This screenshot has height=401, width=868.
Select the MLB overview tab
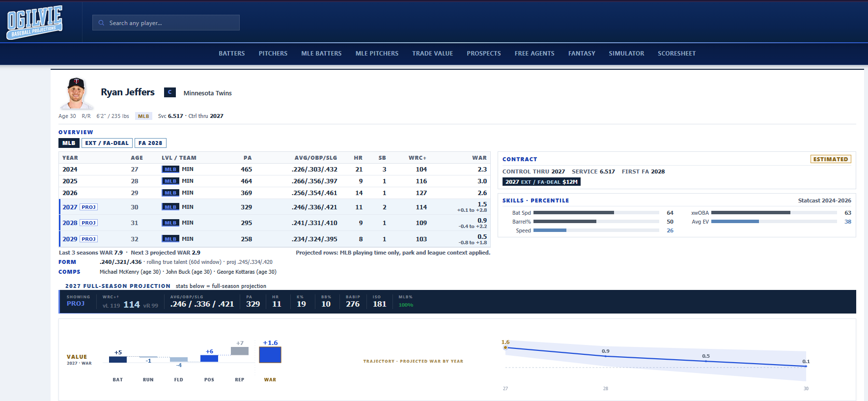point(69,143)
